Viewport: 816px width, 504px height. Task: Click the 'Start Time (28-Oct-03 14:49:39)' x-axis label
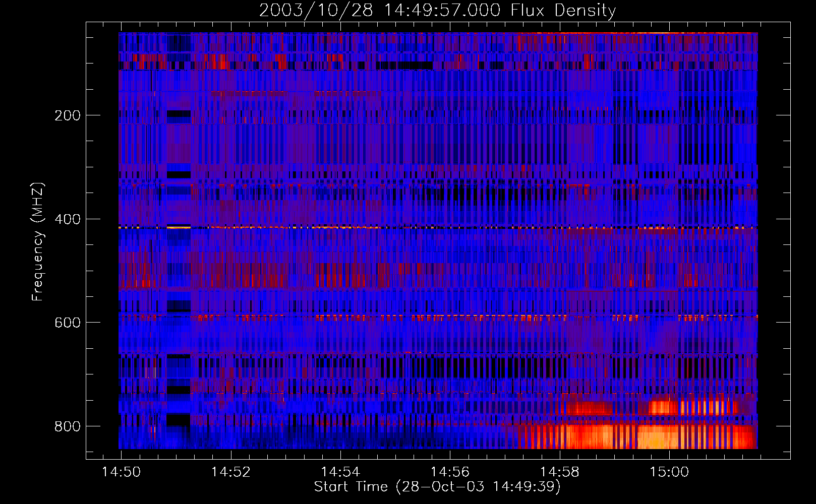(x=437, y=487)
